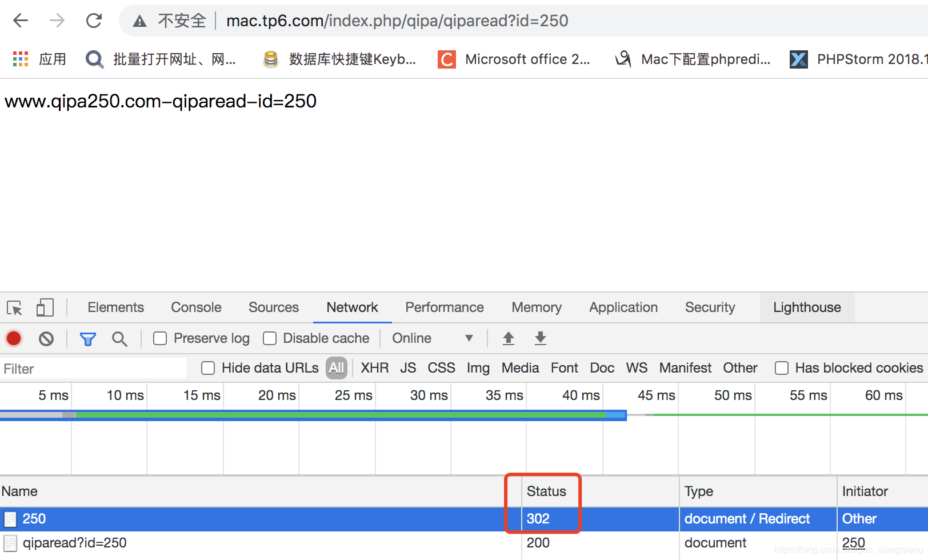
Task: Filter requests by Media
Action: click(520, 368)
